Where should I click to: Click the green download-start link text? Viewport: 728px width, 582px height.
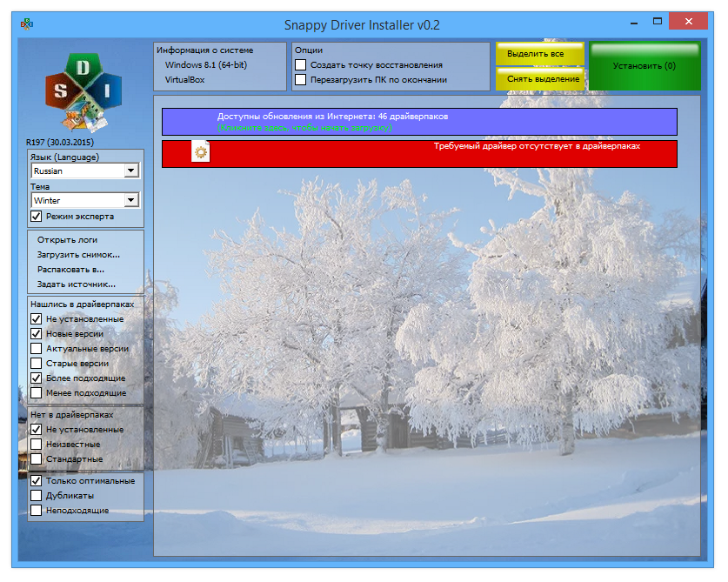[304, 128]
